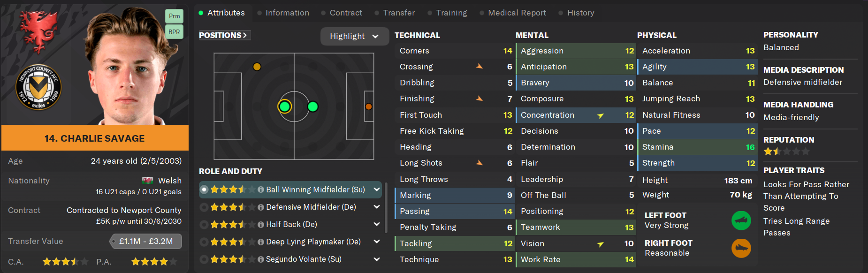Click the green left foot boot icon

click(741, 220)
